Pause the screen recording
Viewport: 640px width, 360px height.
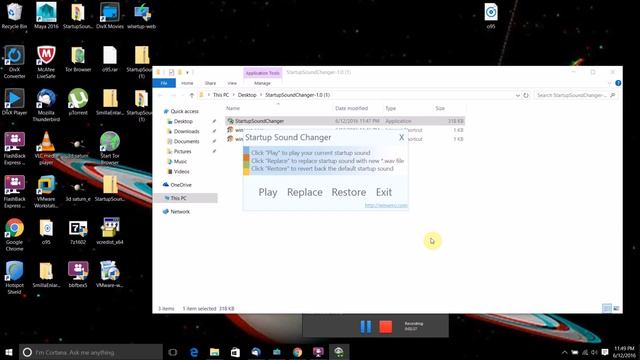(x=365, y=327)
